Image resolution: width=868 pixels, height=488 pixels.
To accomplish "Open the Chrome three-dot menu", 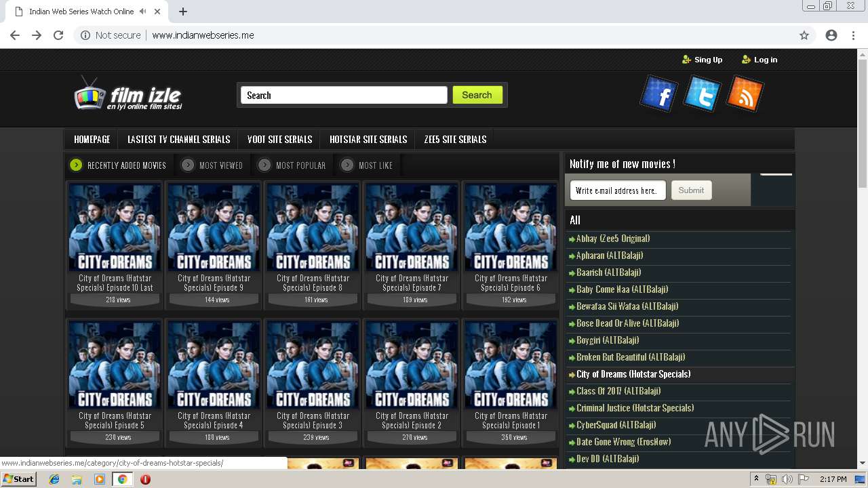I will point(853,35).
